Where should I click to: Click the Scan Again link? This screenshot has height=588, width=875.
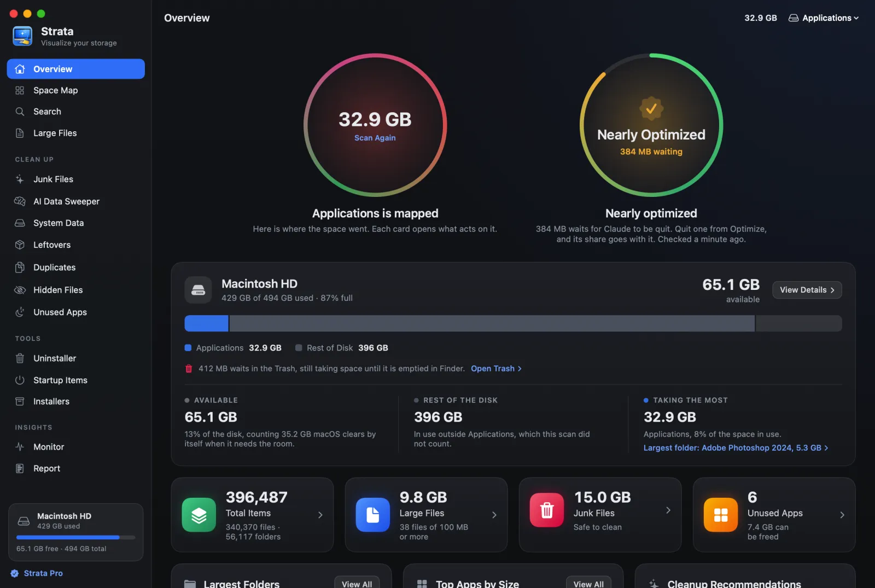375,138
